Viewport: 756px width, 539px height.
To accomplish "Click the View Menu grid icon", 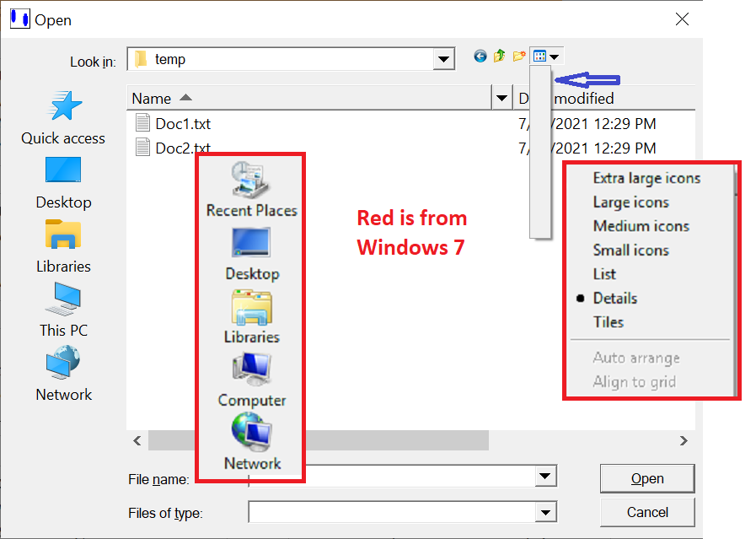I will pos(539,57).
